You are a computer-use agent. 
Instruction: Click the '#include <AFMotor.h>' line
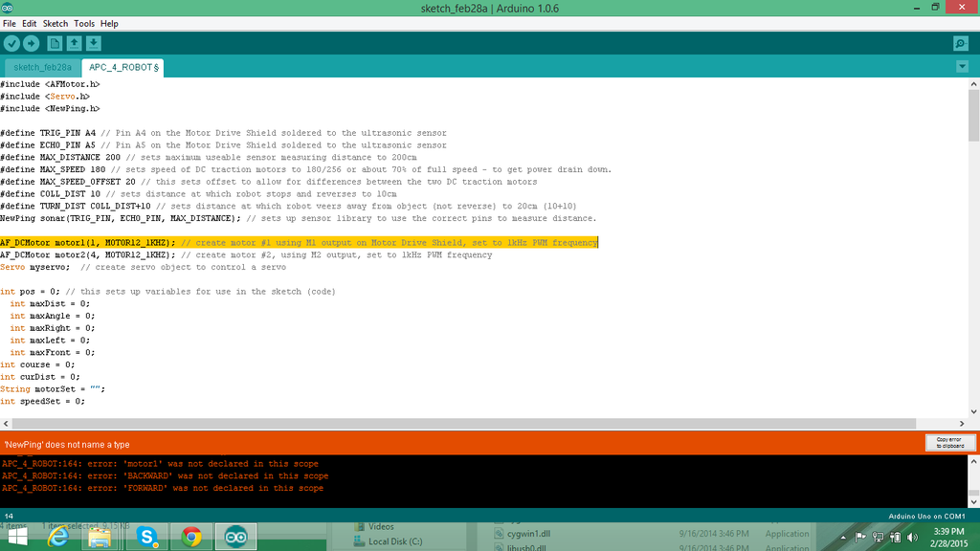pos(50,84)
